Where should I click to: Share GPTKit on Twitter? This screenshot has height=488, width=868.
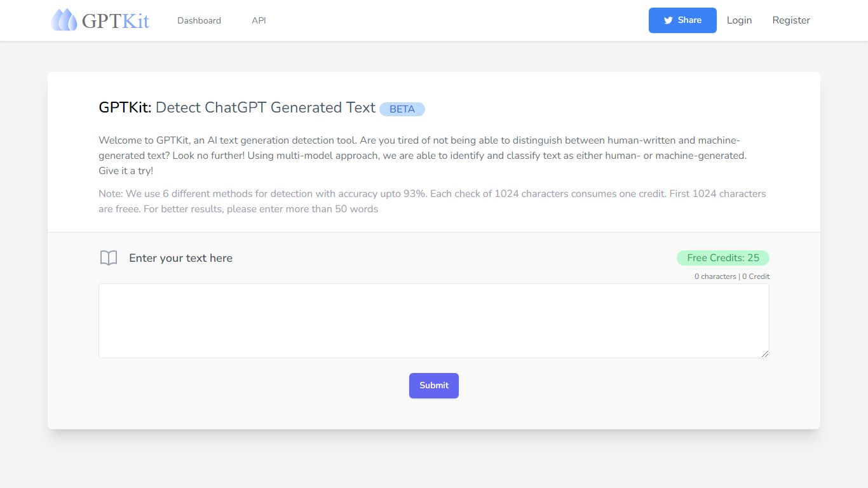point(682,20)
